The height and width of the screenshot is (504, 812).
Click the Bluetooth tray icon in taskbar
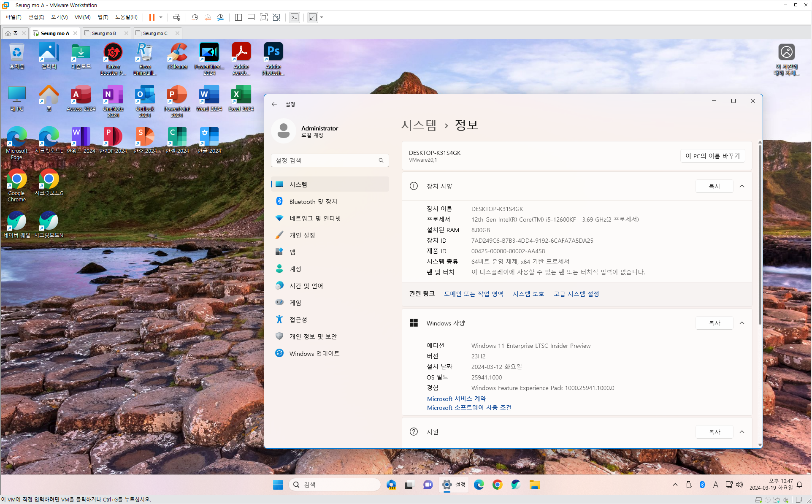click(702, 485)
